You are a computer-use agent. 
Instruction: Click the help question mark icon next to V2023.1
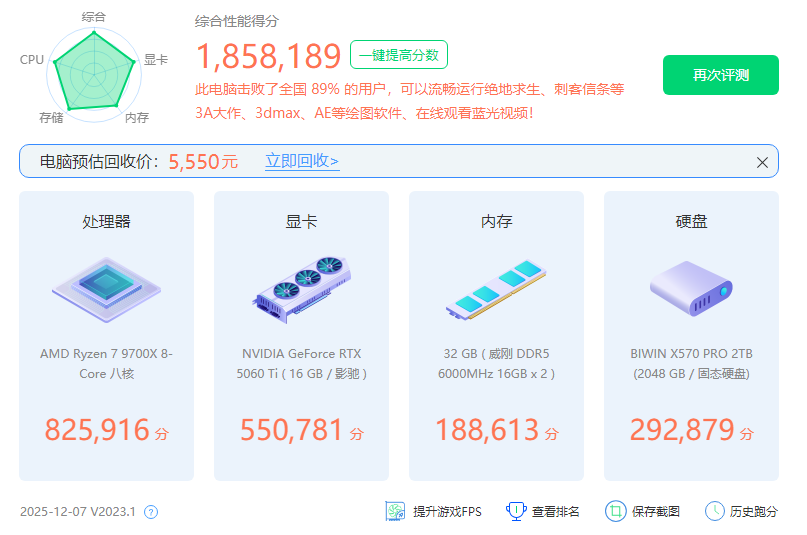coord(151,512)
